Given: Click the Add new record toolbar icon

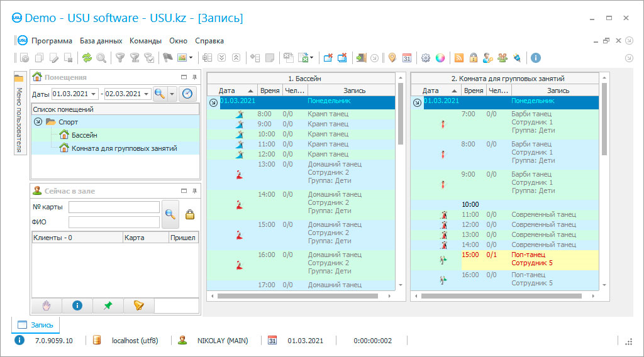Looking at the screenshot, I should point(25,58).
